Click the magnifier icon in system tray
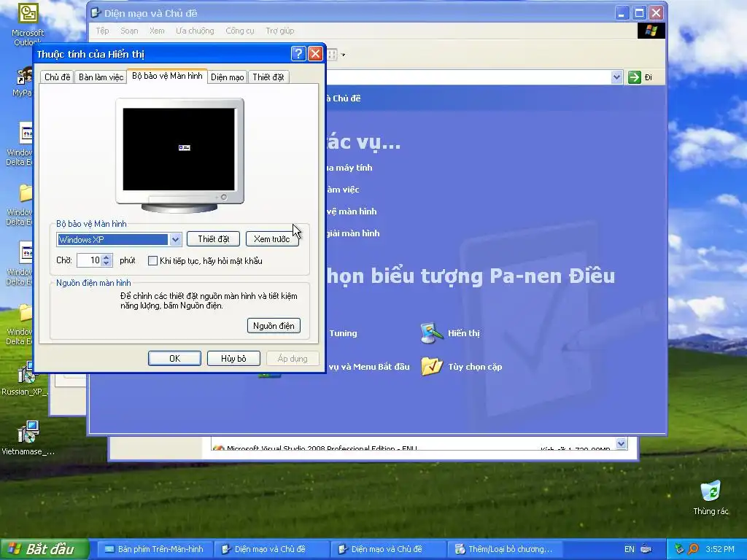The height and width of the screenshot is (560, 747). [x=693, y=549]
